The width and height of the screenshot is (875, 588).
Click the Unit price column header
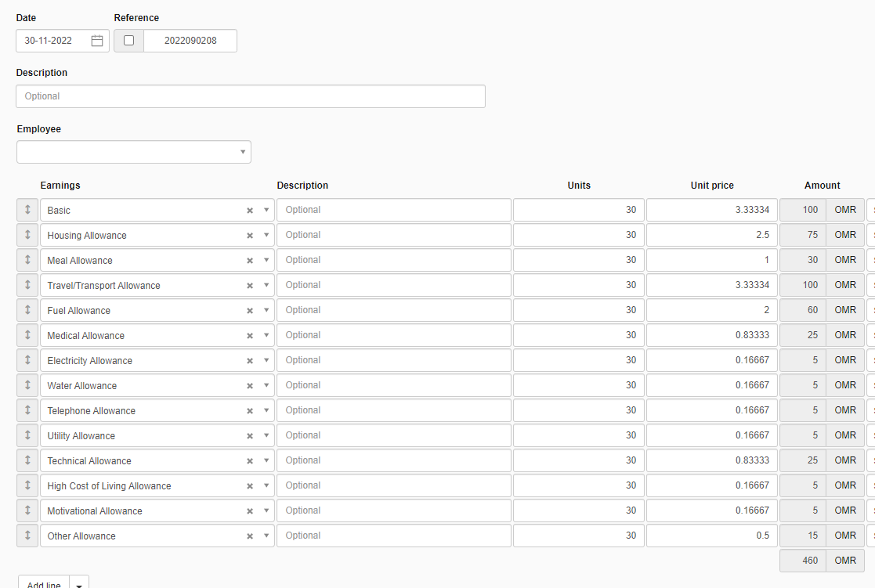(712, 186)
